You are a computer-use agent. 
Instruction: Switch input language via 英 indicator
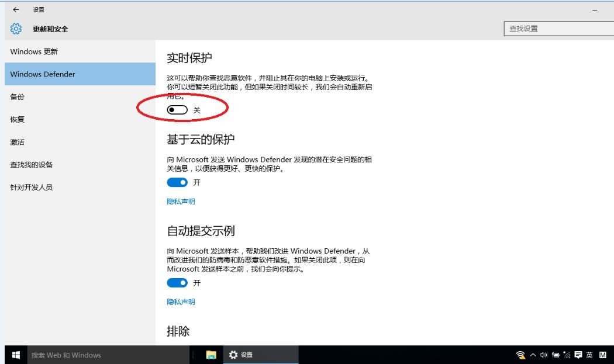[589, 355]
